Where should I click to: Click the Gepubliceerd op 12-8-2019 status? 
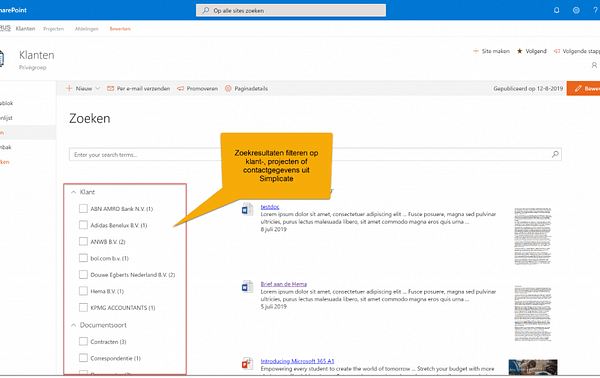point(528,88)
